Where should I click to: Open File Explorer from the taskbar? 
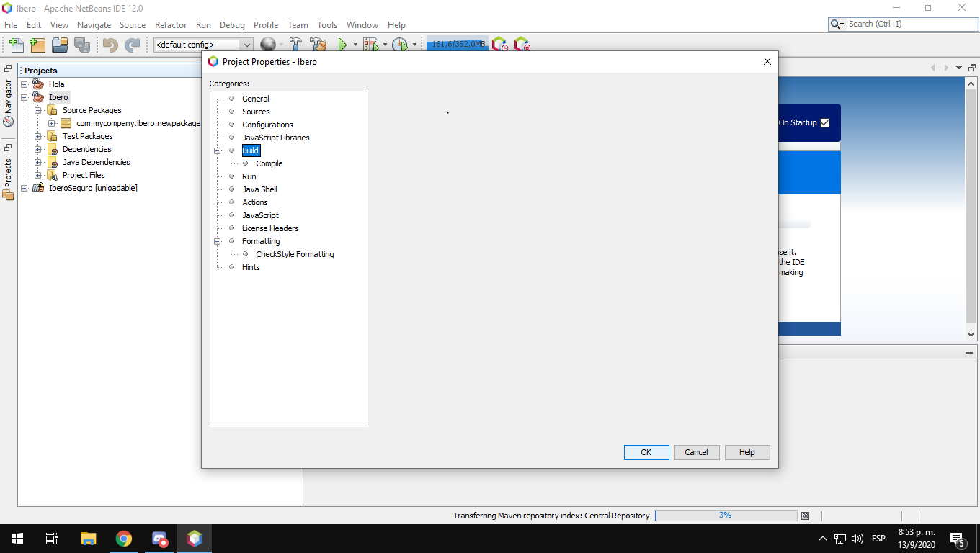point(89,539)
